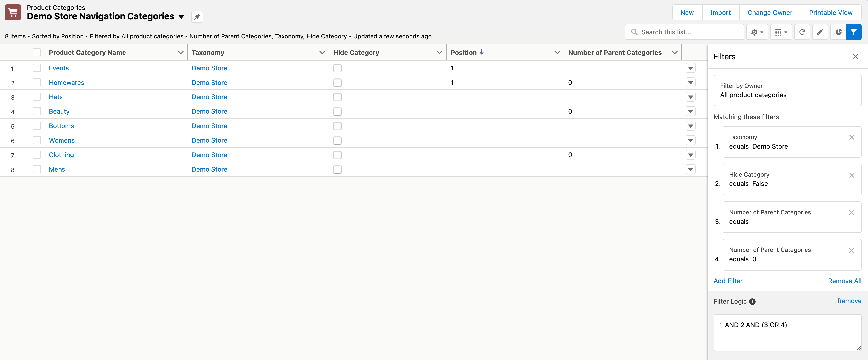The image size is (868, 360).
Task: Open charts panel for this list
Action: pyautogui.click(x=838, y=32)
